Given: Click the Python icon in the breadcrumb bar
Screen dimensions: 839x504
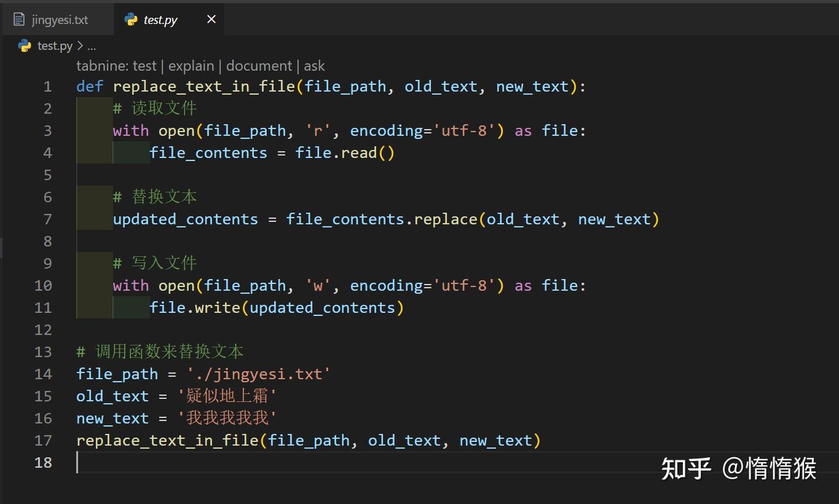Looking at the screenshot, I should click(24, 45).
